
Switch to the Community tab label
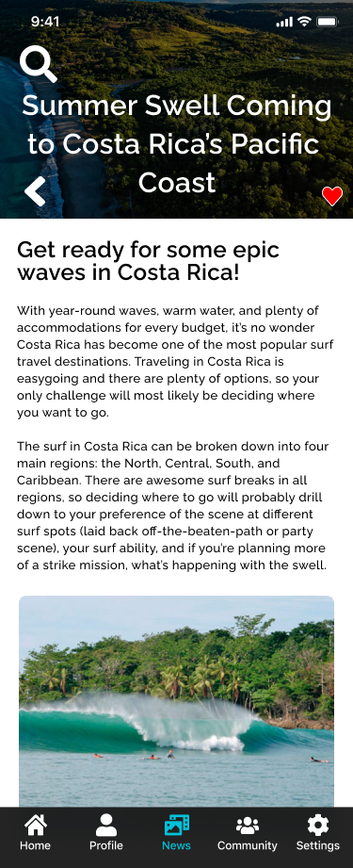click(x=248, y=845)
